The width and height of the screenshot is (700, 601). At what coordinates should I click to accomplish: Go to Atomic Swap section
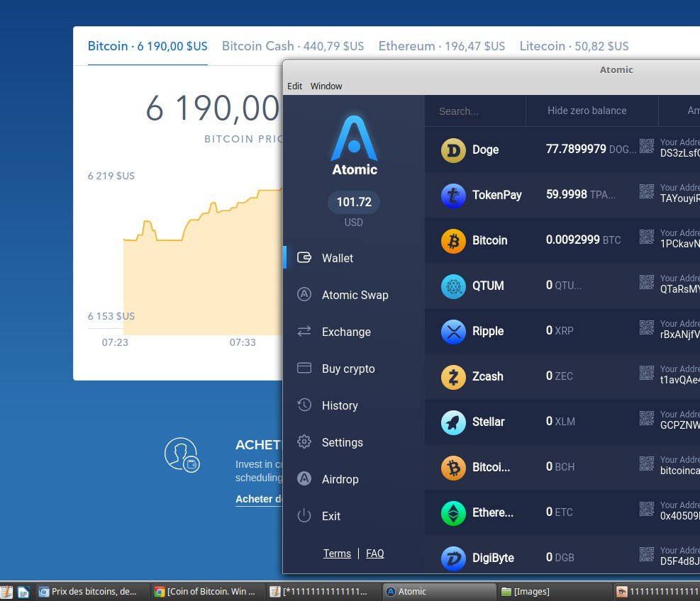tap(355, 295)
